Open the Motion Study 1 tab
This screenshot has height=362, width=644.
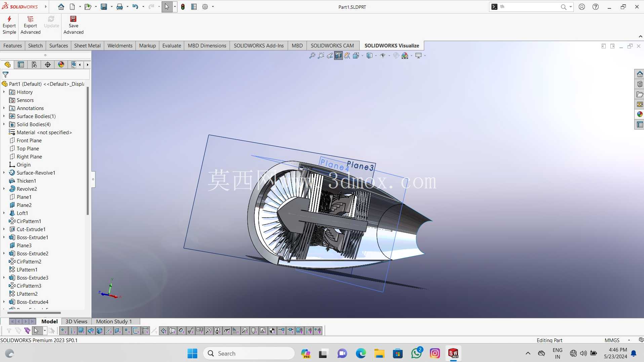pyautogui.click(x=114, y=321)
